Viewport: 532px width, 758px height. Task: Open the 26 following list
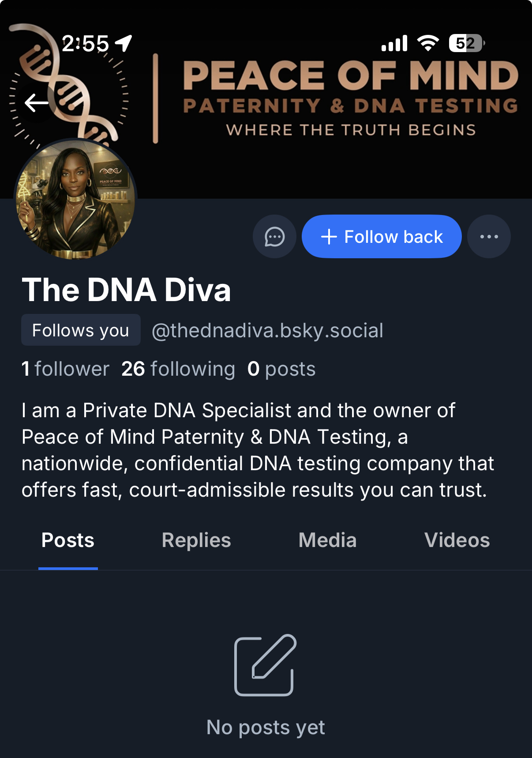pos(178,369)
